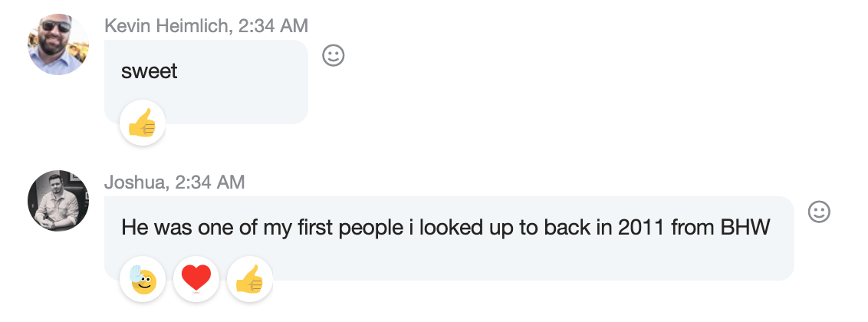This screenshot has height=322, width=868.
Task: Select the sender name Joshua
Action: click(133, 182)
